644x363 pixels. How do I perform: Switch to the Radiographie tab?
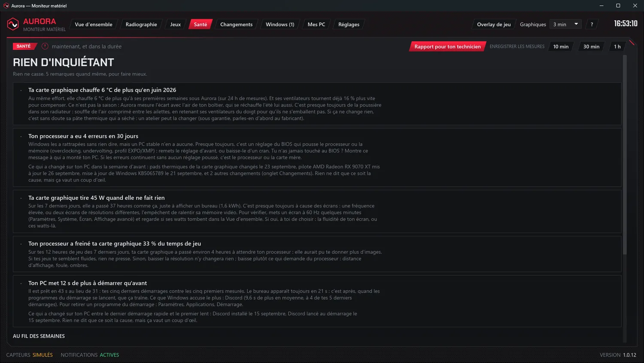click(141, 24)
